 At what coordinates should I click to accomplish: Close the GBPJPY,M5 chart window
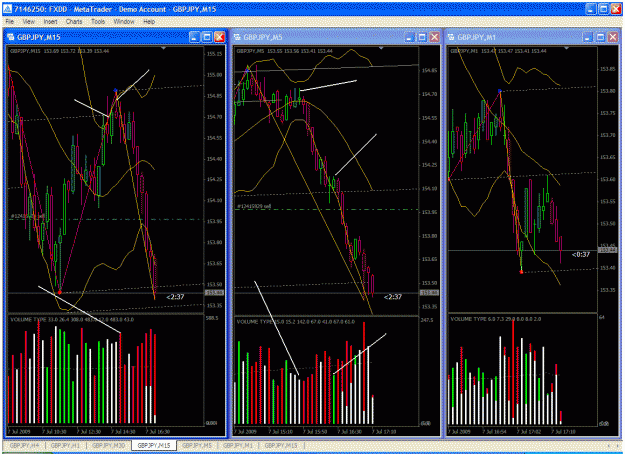435,37
